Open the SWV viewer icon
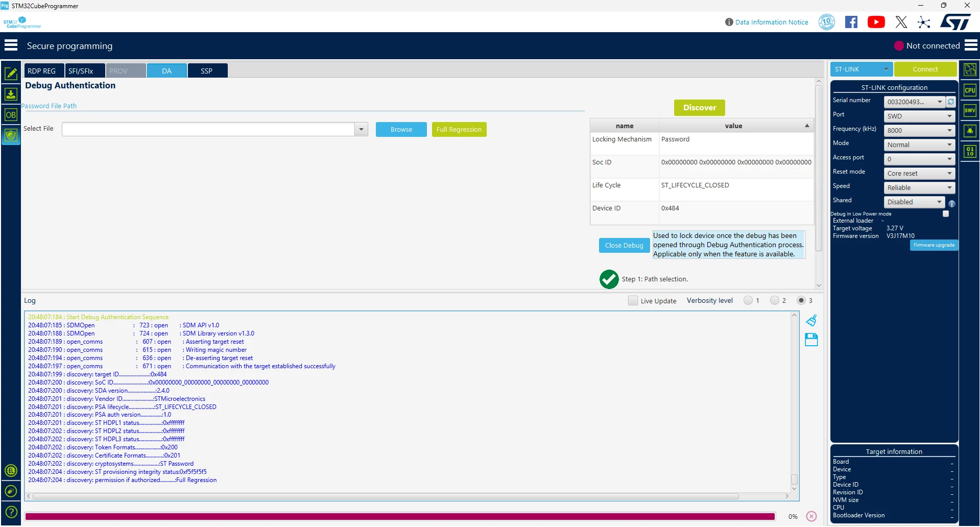Viewport: 980px width, 527px height. click(970, 110)
